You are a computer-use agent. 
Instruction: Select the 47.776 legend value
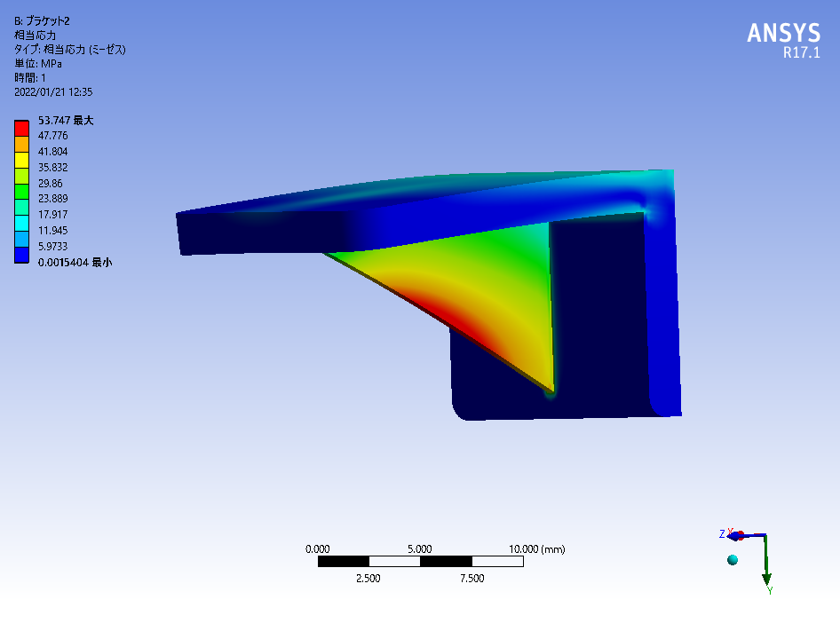pos(52,136)
